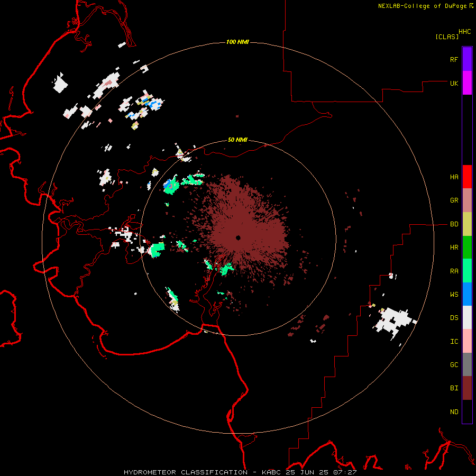
Task: Click the 50 NMI range ring label
Action: tap(237, 140)
